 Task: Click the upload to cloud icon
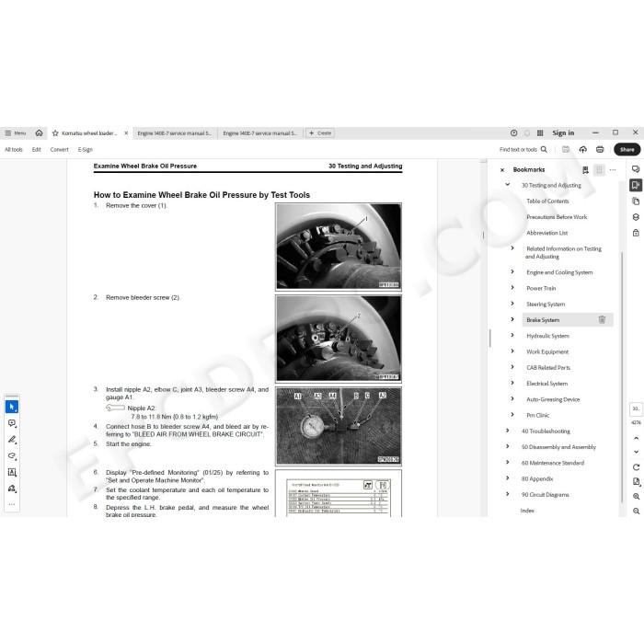click(x=582, y=149)
